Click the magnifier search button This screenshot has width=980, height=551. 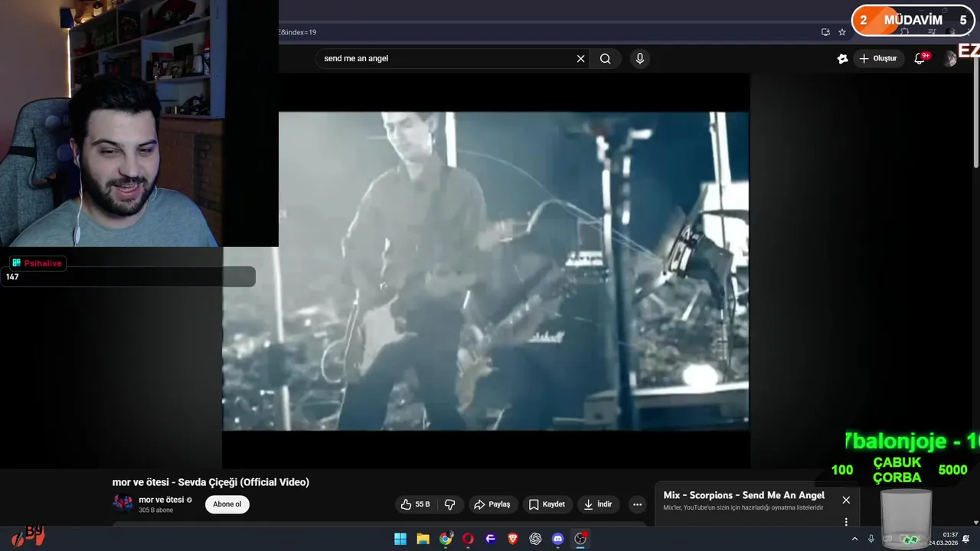(605, 59)
